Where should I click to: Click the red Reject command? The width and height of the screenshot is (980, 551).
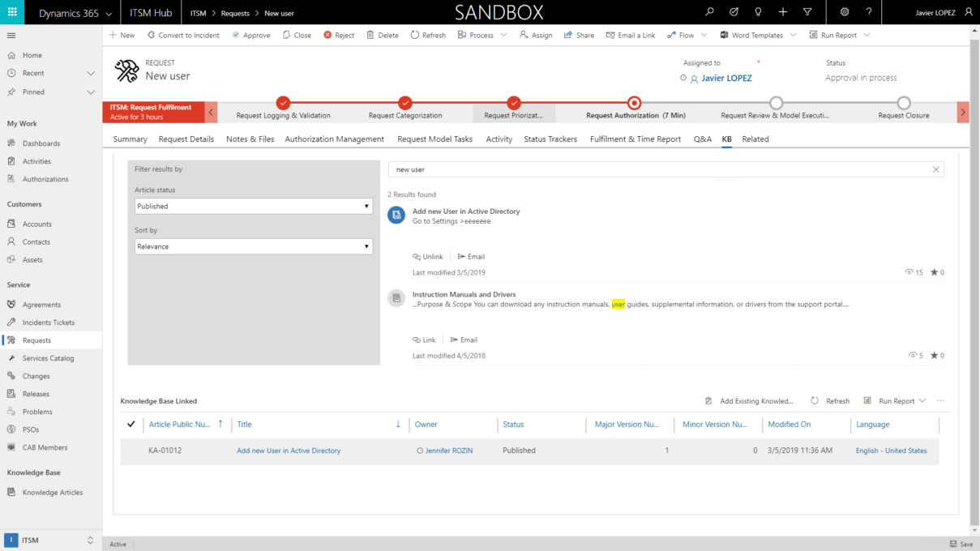point(339,35)
